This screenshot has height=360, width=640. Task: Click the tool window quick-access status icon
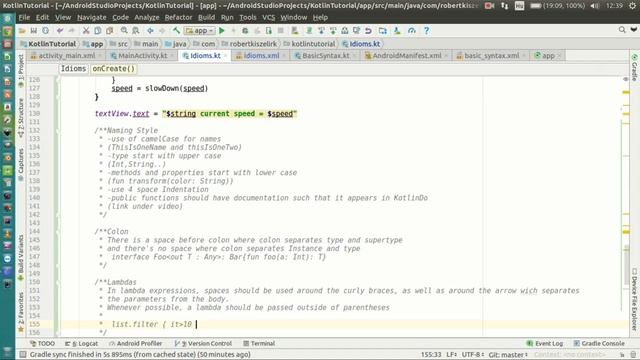coord(23,354)
